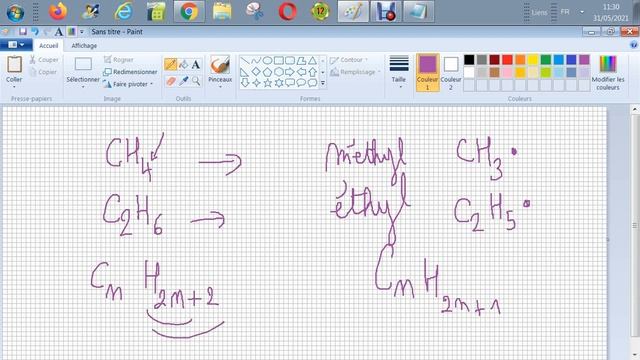640x360 pixels.
Task: Click the Redimensionner button
Action: pos(130,72)
